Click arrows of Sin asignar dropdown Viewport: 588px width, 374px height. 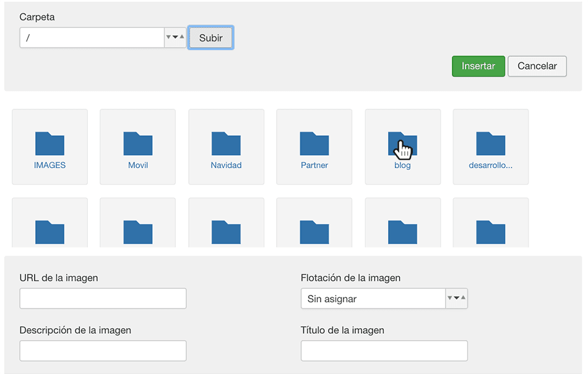(456, 299)
